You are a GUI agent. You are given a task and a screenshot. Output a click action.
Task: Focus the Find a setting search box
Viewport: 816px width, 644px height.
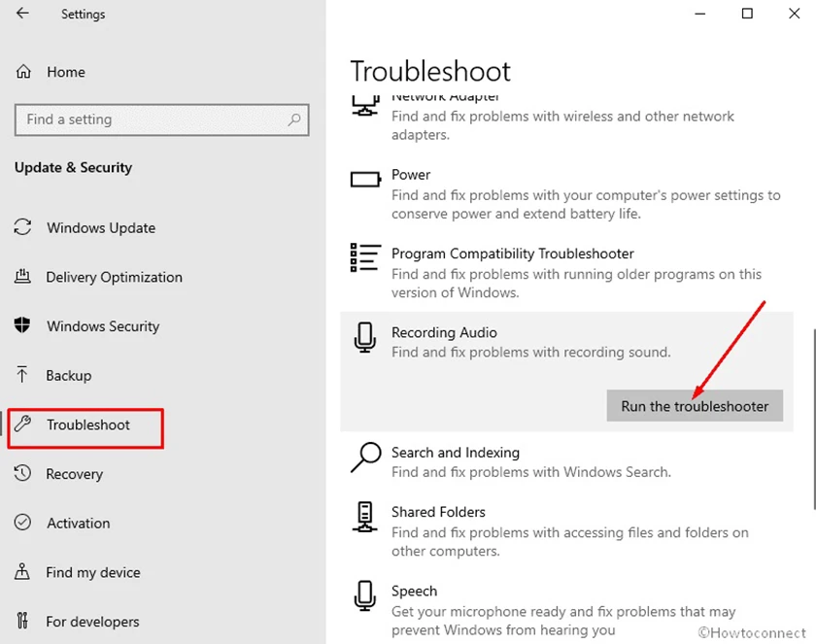click(162, 119)
